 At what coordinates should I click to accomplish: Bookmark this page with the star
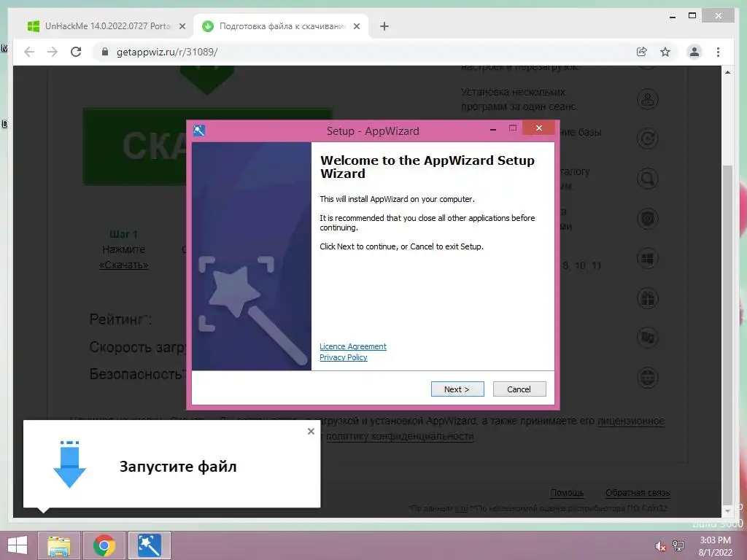coord(665,52)
